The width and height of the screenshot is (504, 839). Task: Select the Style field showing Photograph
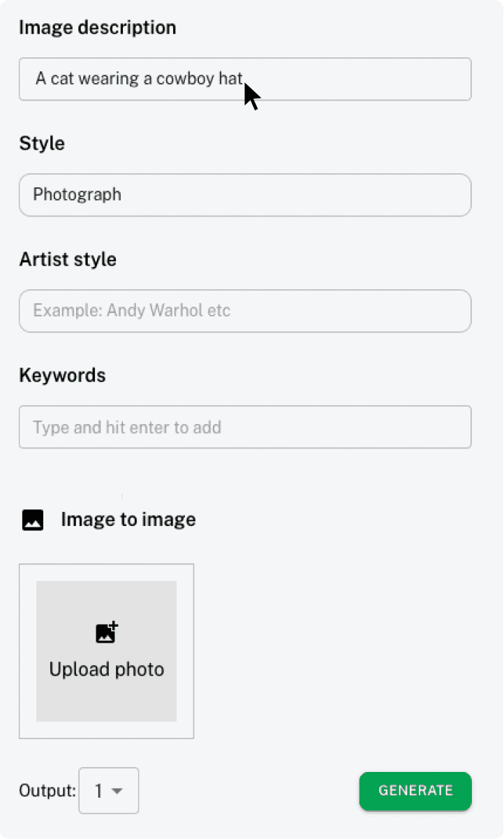click(245, 195)
